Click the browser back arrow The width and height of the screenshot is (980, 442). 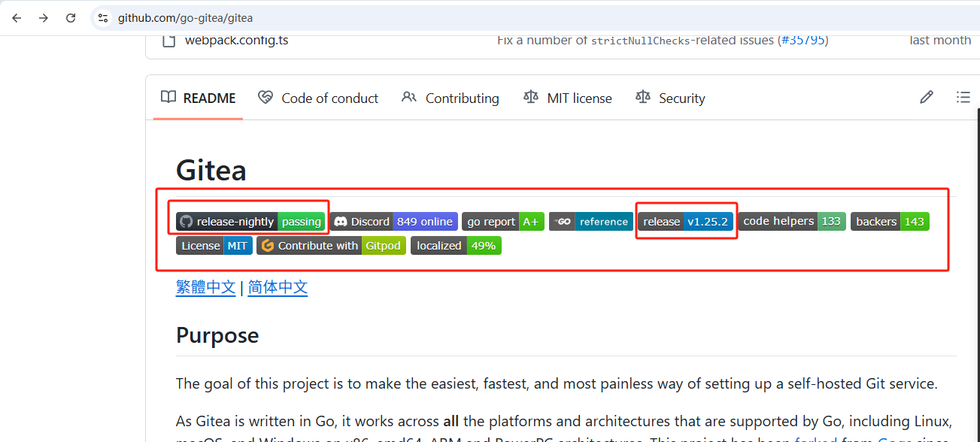pos(17,18)
